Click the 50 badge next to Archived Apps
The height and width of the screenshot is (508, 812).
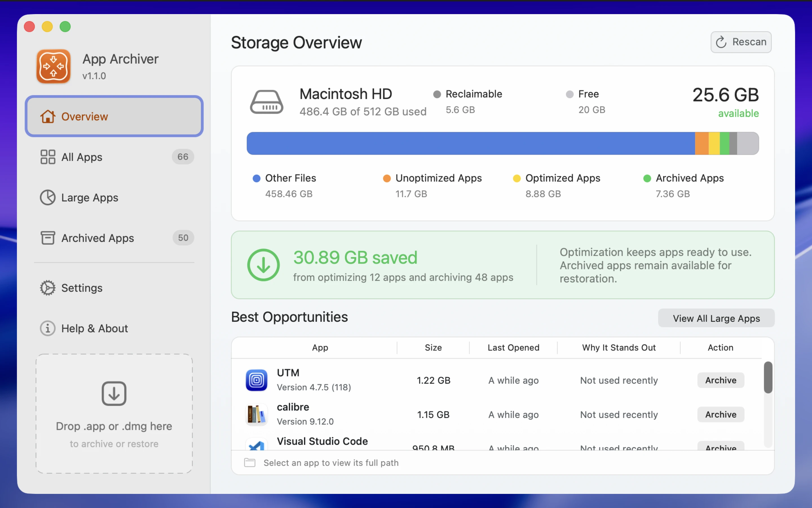[183, 238]
